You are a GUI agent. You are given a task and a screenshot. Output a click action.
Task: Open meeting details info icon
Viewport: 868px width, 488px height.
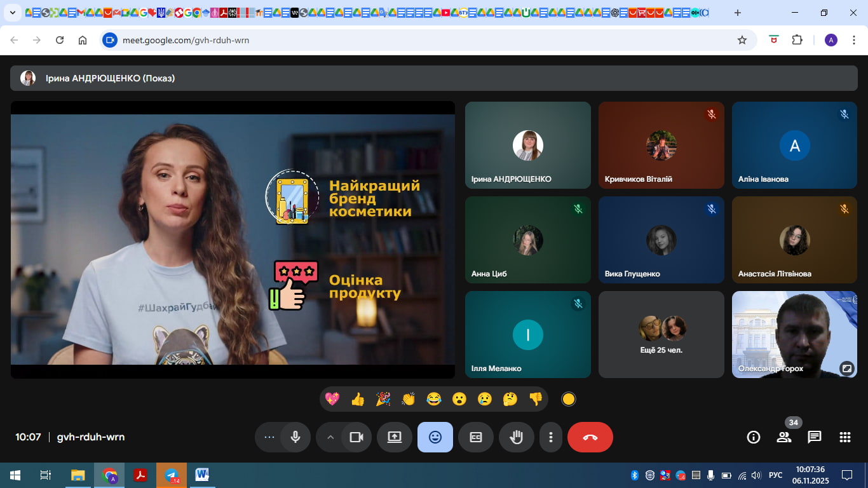[754, 437]
